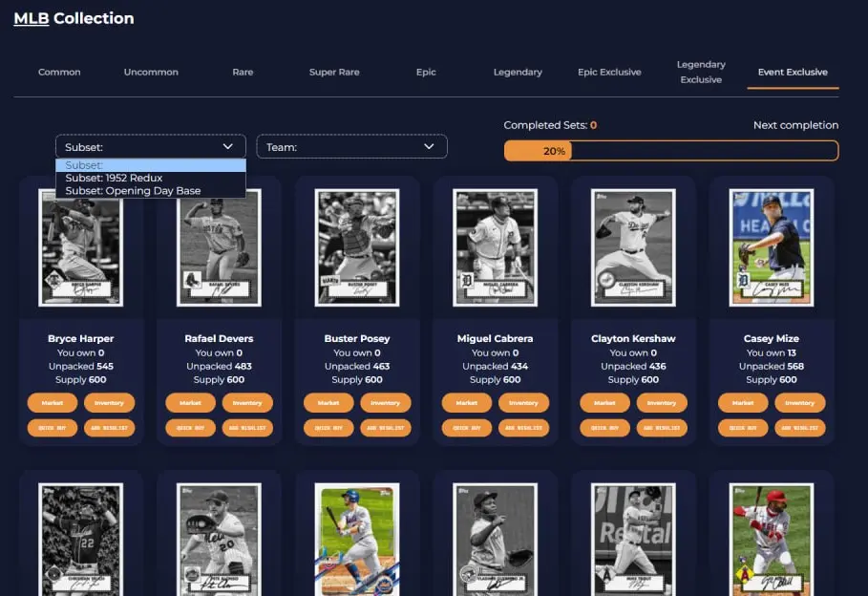
Task: Switch to the Epic tab
Action: pyautogui.click(x=426, y=72)
